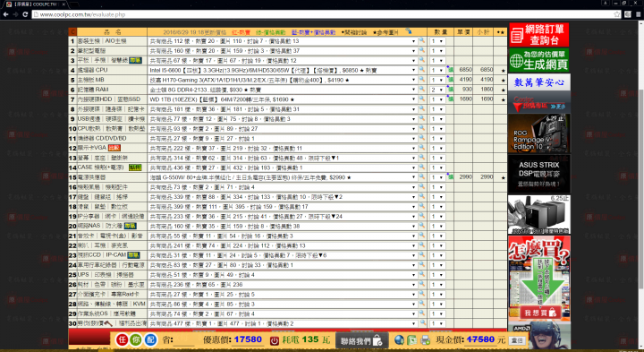Click small people icon in table header
Viewport: 644px width, 352px height.
point(409,30)
